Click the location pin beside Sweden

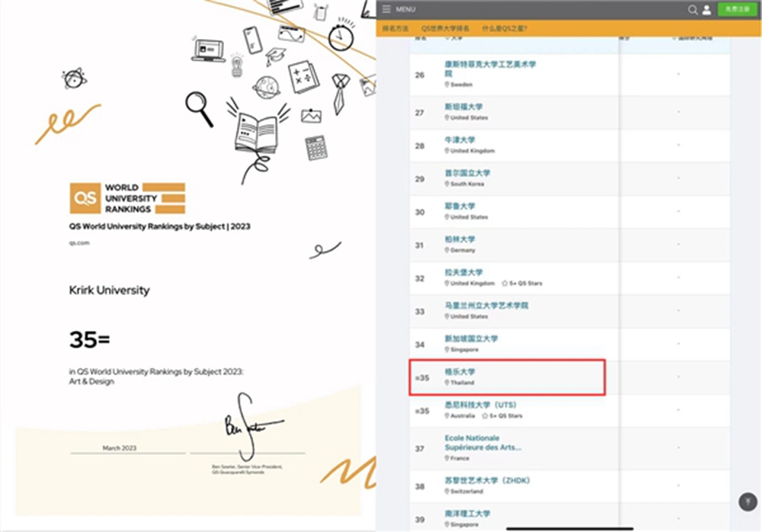pos(447,85)
